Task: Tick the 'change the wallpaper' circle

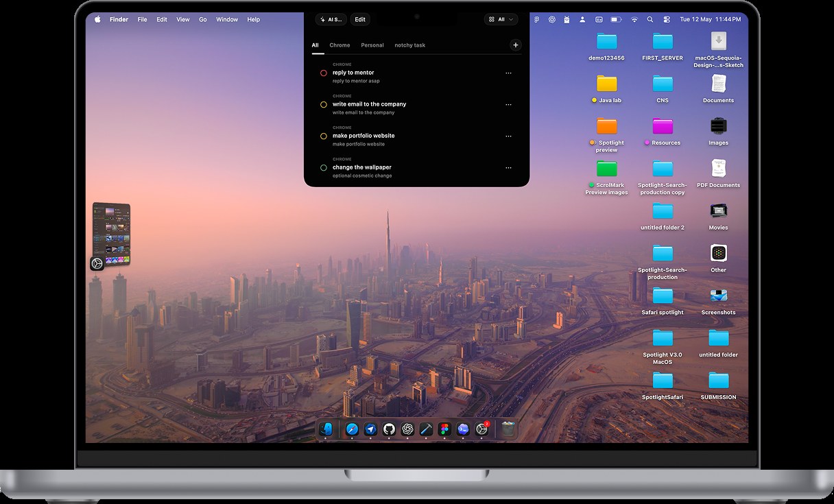Action: (324, 167)
